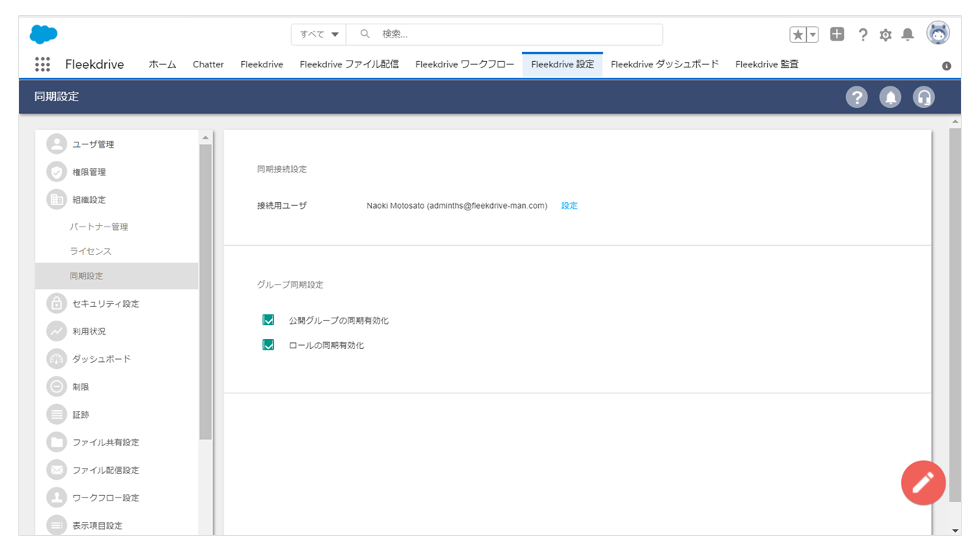Click the ファイル共有設定 folder icon
Viewport: 980px width, 551px height.
(x=57, y=442)
